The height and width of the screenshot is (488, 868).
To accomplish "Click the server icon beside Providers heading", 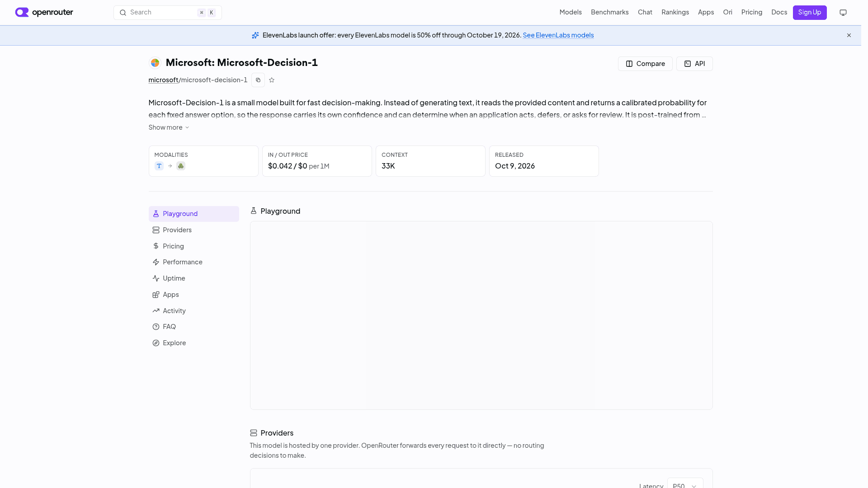I will click(254, 433).
